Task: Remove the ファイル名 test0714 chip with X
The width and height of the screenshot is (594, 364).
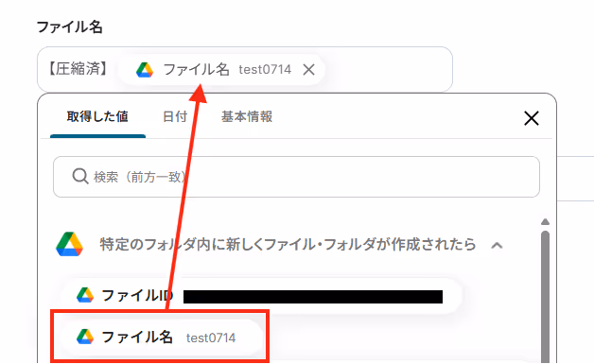Action: [x=308, y=70]
